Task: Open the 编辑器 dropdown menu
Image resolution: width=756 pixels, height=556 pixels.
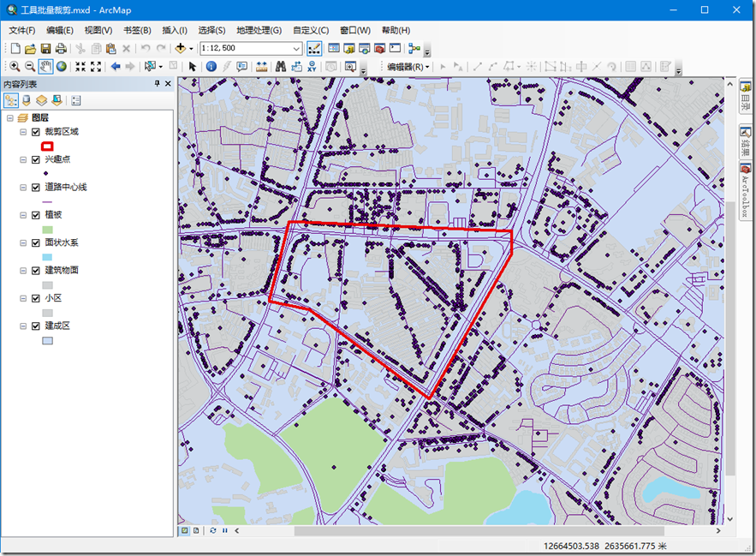Action: click(408, 67)
